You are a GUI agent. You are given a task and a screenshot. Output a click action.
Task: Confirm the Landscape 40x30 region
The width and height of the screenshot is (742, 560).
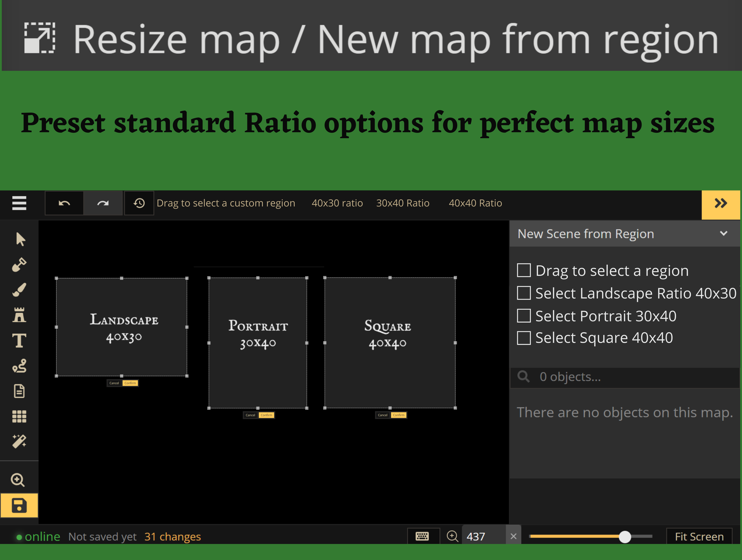point(130,383)
